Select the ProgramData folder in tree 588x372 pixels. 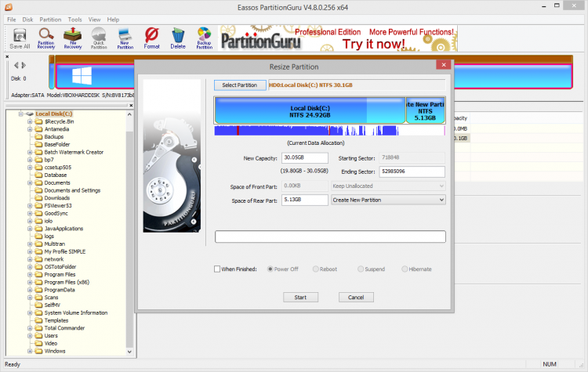(x=60, y=290)
